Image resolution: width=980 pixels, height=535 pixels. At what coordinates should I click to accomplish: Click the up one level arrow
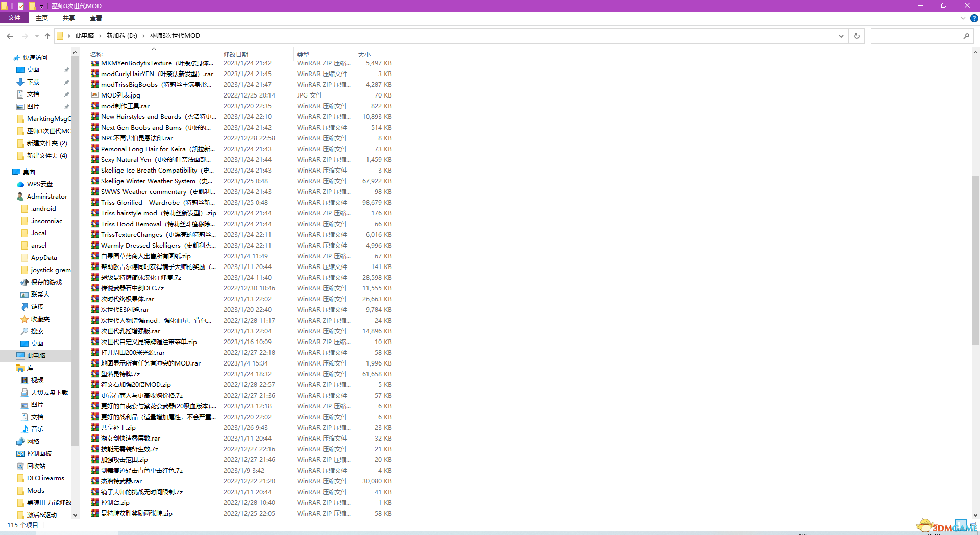point(47,36)
